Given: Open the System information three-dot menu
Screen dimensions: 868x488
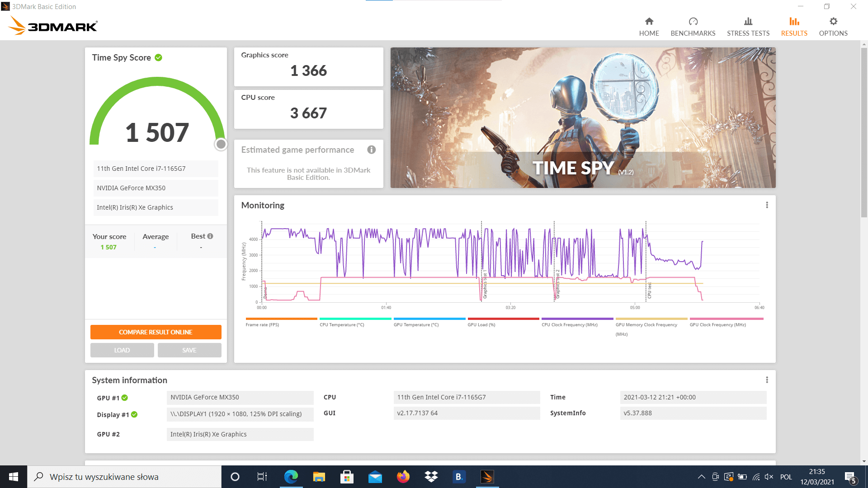Looking at the screenshot, I should click(766, 380).
